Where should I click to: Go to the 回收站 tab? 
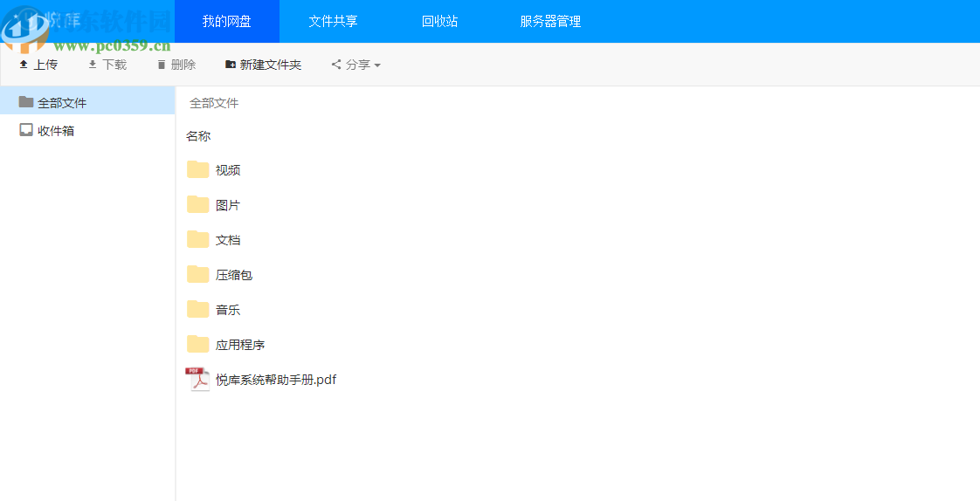point(439,21)
